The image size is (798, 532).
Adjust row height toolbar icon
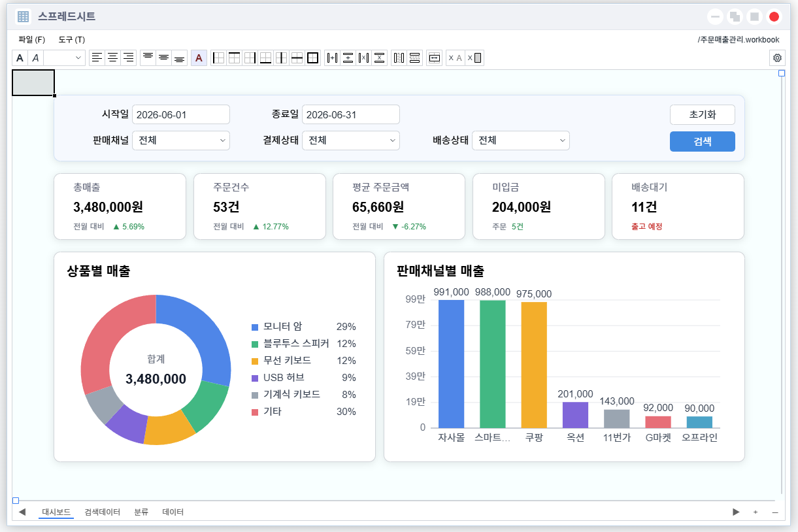pyautogui.click(x=414, y=58)
